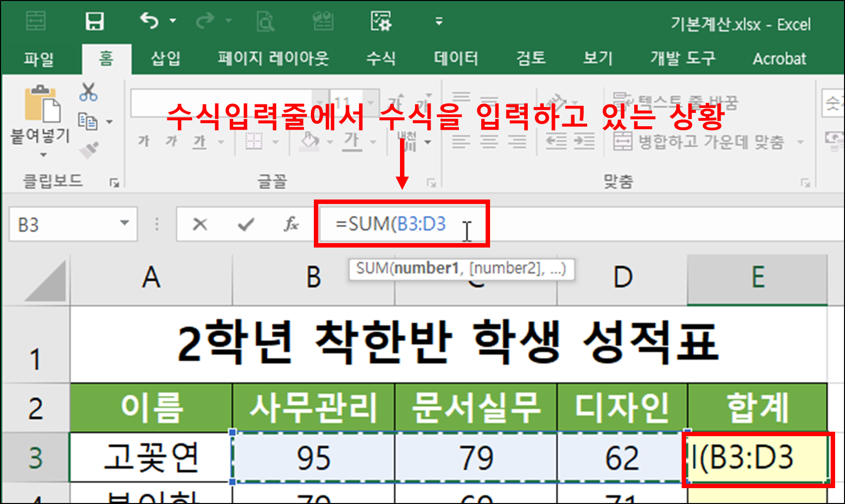Toggle bold 가 formatting button
Viewport: 845px width, 504px height.
(x=144, y=142)
